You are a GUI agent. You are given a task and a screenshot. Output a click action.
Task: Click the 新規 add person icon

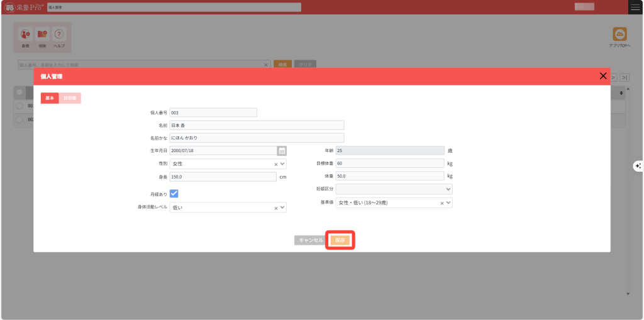click(x=25, y=35)
